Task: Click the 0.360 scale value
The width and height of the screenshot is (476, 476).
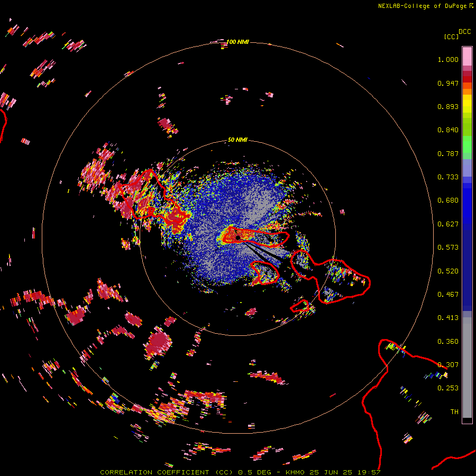Action: pos(448,342)
